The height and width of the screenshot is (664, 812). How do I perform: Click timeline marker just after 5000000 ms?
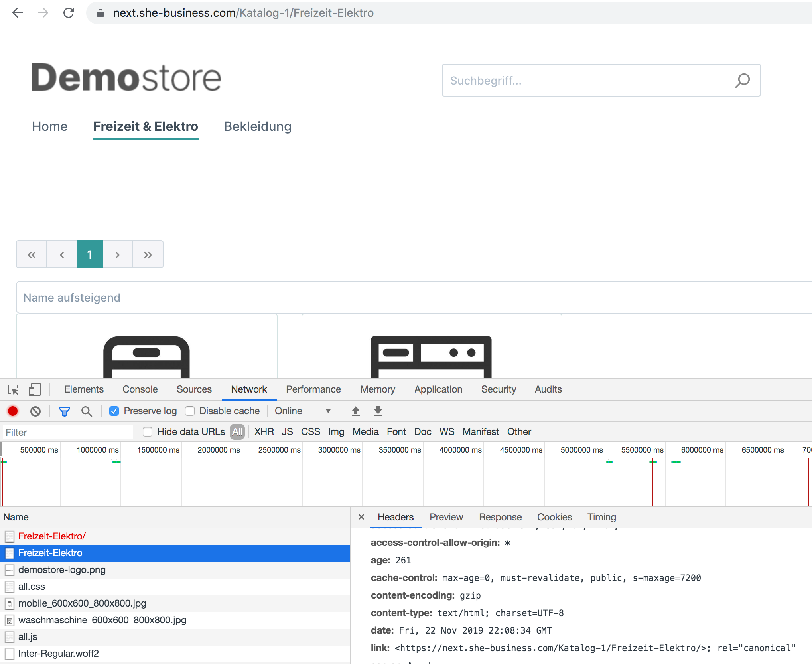coord(609,482)
